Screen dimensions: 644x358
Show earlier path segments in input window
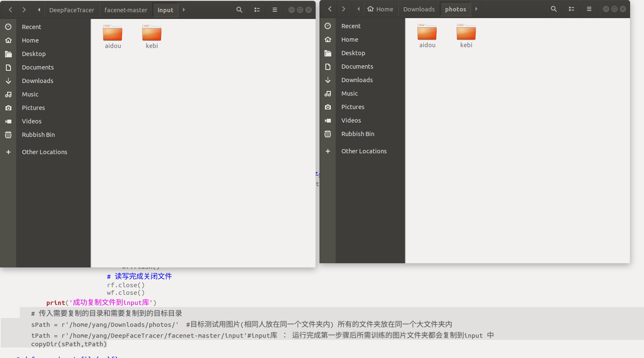(39, 10)
